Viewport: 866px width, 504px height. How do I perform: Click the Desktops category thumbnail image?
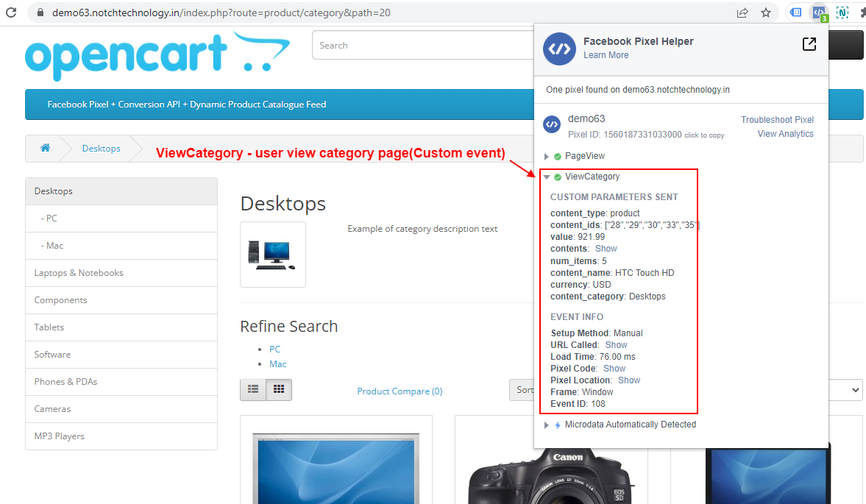273,255
